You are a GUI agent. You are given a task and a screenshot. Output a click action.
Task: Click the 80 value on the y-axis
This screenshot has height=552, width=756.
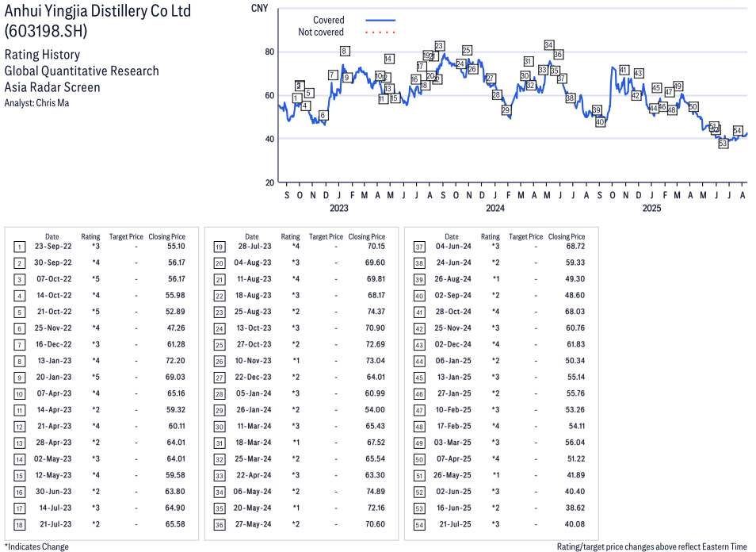point(269,52)
